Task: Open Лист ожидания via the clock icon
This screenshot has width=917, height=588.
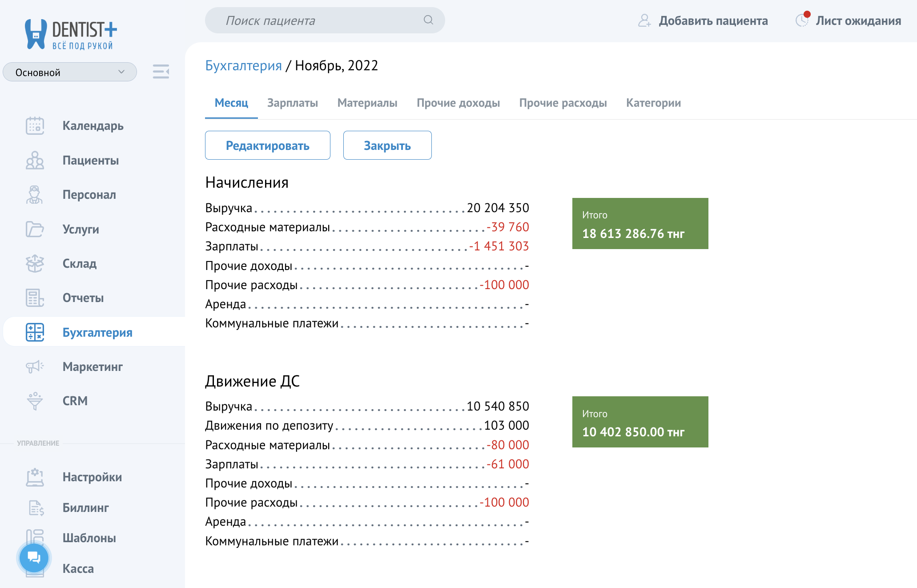Action: 802,20
